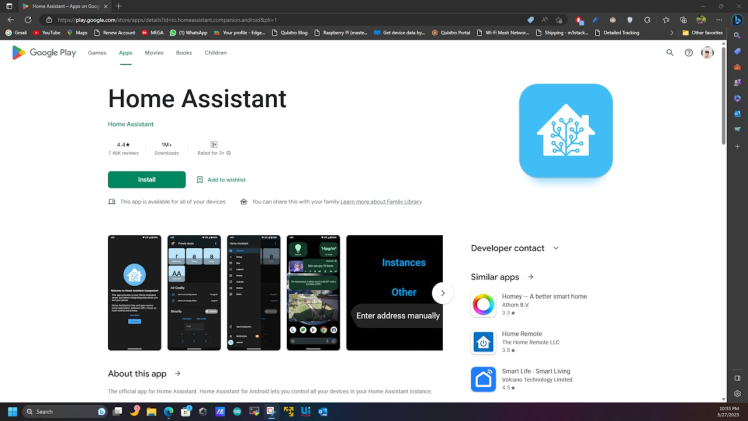Open the Windows Start button
Screen dimensions: 748x421
pyautogui.click(x=12, y=411)
